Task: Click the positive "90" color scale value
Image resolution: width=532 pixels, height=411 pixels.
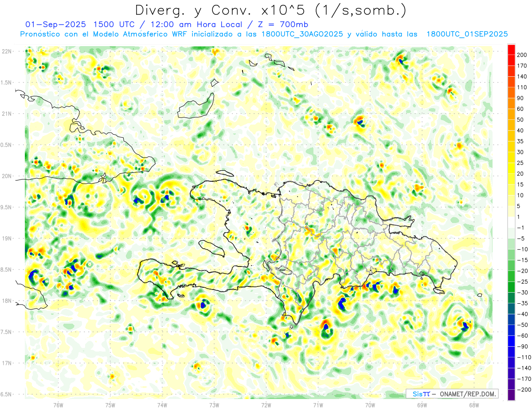Action: tap(521, 98)
